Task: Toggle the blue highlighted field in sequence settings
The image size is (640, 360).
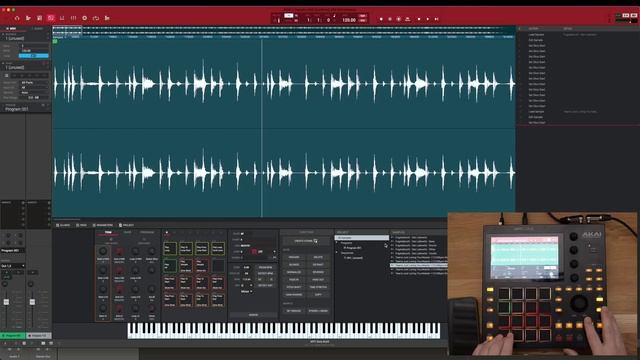Action: coord(33,56)
